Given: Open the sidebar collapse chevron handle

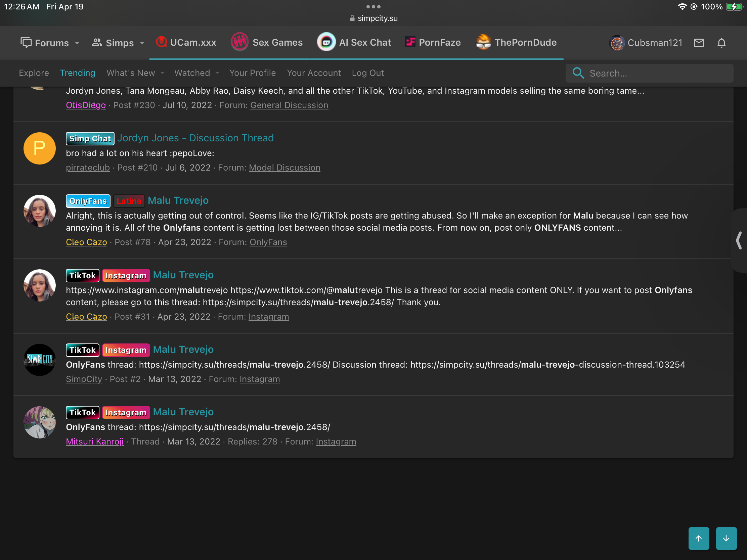Looking at the screenshot, I should (x=739, y=240).
